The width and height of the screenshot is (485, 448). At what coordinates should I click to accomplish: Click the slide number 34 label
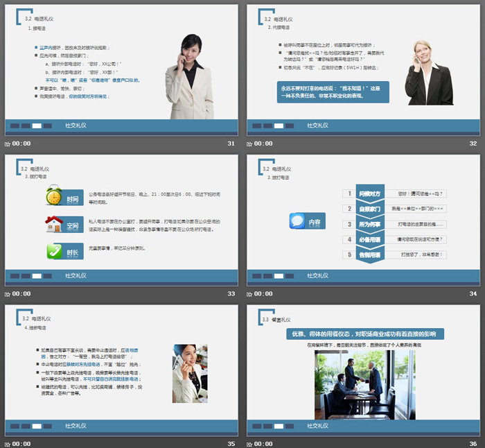(x=473, y=294)
